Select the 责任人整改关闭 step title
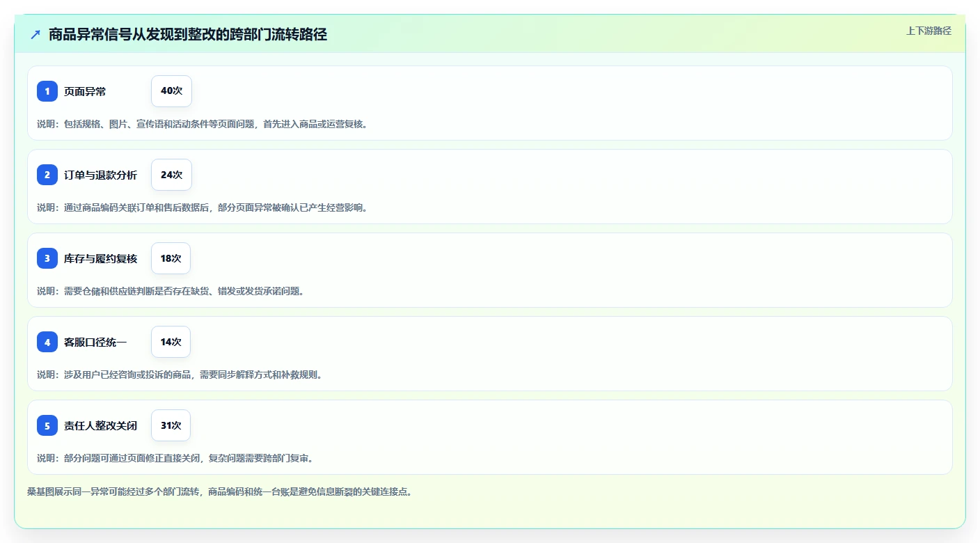 [100, 425]
